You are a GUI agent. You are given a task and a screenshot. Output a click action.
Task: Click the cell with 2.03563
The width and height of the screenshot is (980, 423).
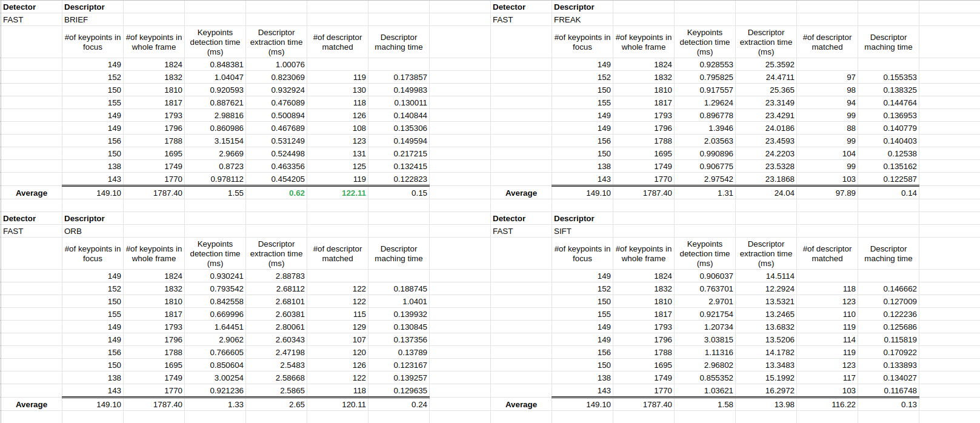tap(705, 141)
